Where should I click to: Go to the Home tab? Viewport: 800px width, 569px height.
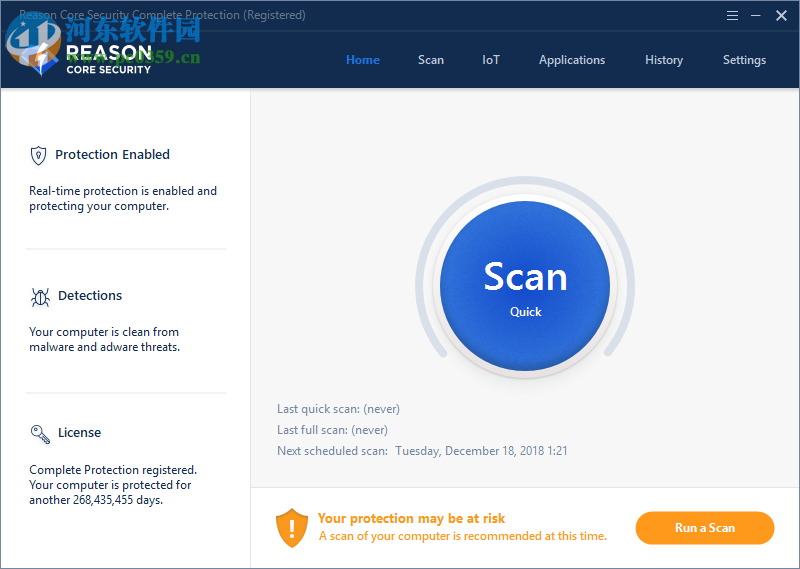363,60
